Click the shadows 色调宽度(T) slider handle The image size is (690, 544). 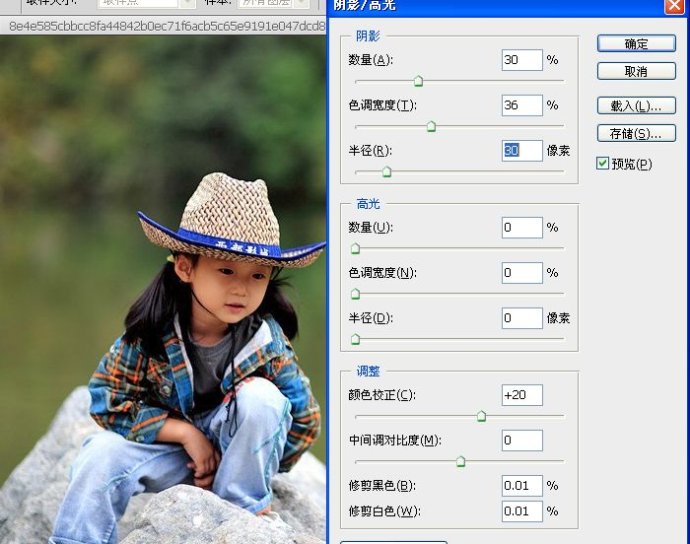coord(431,127)
